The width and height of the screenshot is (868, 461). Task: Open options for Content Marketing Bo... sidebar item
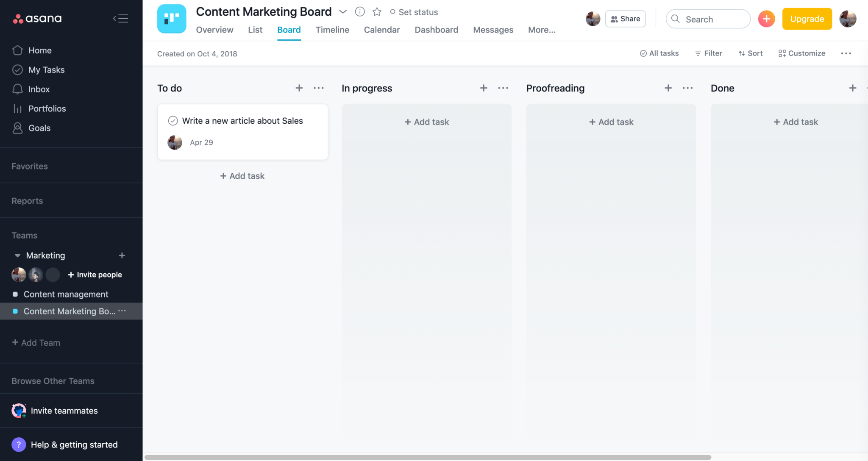[122, 311]
